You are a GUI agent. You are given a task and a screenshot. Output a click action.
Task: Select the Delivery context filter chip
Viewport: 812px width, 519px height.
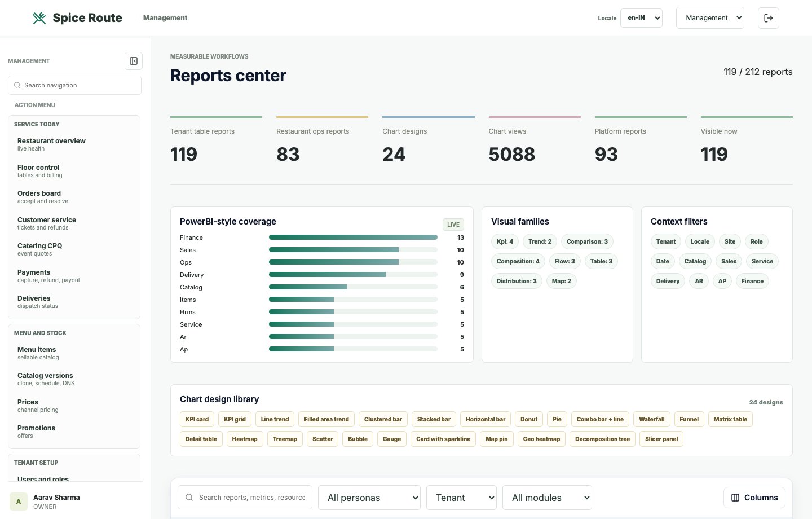[x=668, y=281]
